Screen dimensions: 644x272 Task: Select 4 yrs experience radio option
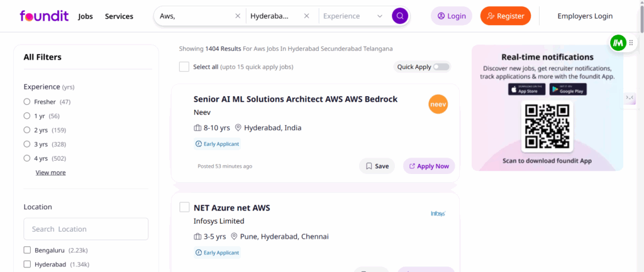point(27,158)
